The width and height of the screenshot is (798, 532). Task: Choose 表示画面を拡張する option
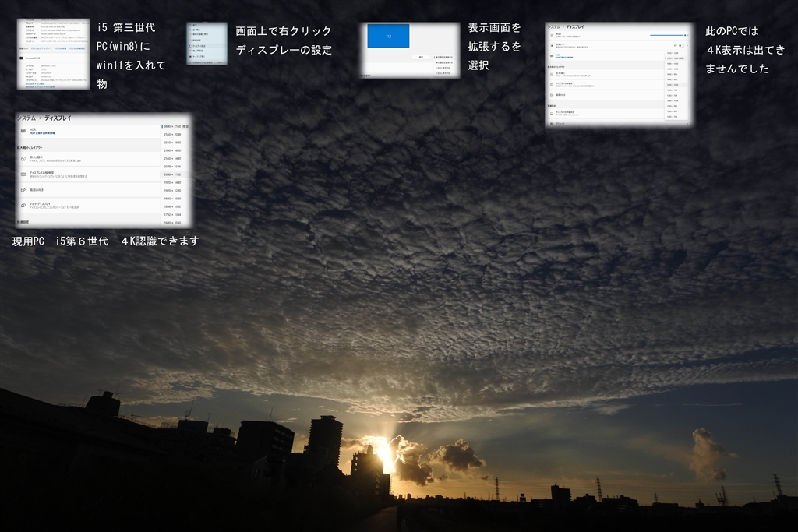click(x=444, y=62)
